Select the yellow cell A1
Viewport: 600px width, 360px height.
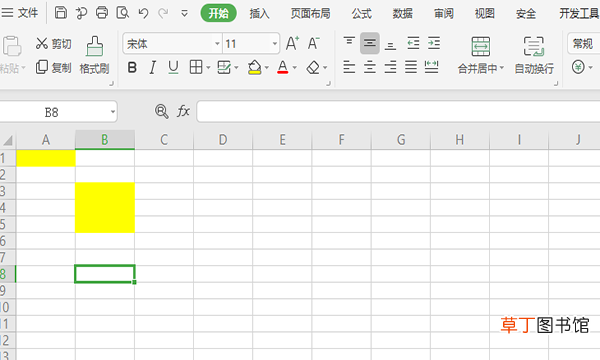point(46,158)
